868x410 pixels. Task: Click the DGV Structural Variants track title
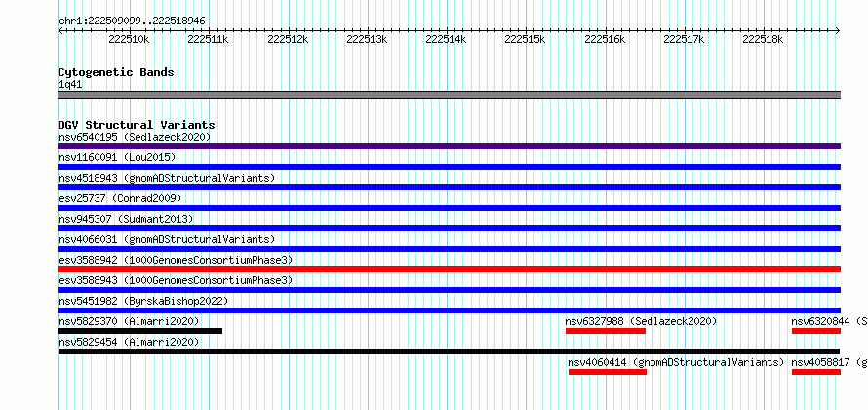tap(137, 125)
